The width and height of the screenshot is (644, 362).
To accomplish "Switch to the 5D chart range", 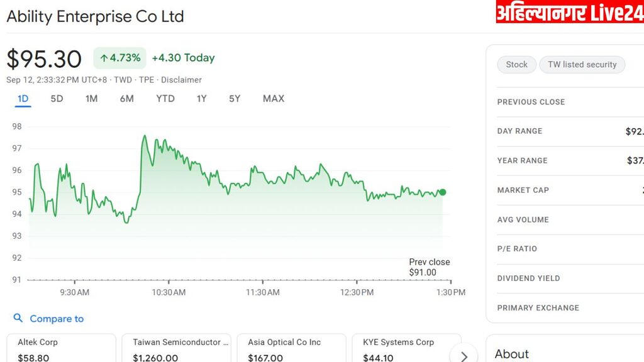I will click(x=57, y=99).
